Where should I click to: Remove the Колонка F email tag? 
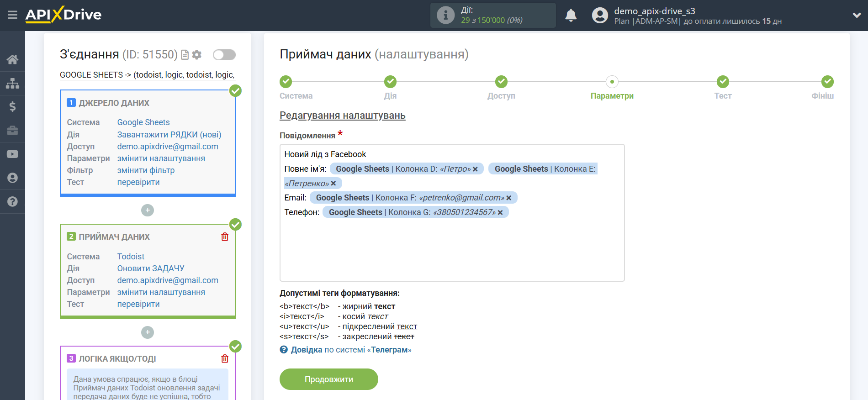(509, 198)
